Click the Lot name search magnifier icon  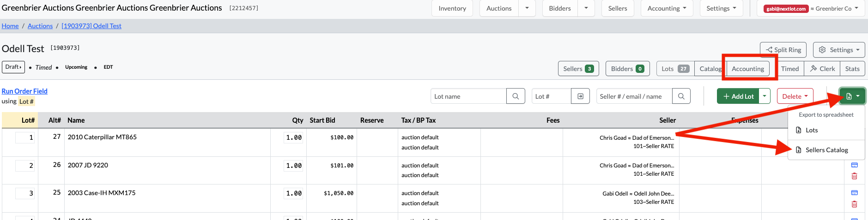click(516, 96)
